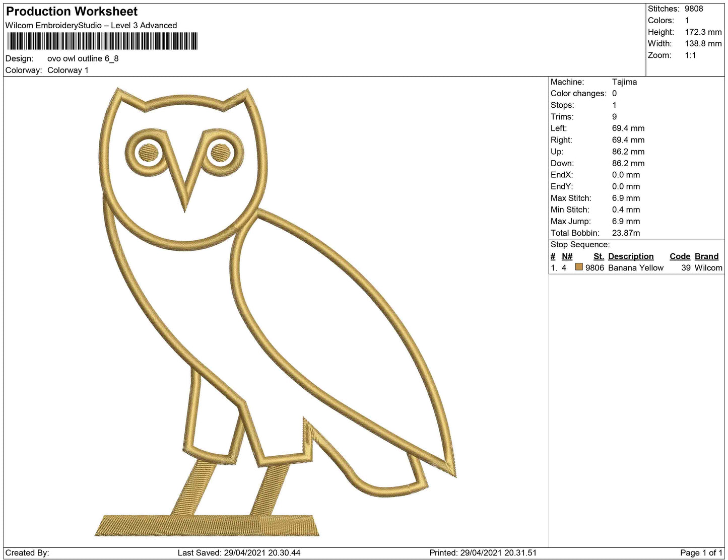Viewport: 728px width, 560px height.
Task: Select the Up value "86.2 mm"
Action: 628,151
